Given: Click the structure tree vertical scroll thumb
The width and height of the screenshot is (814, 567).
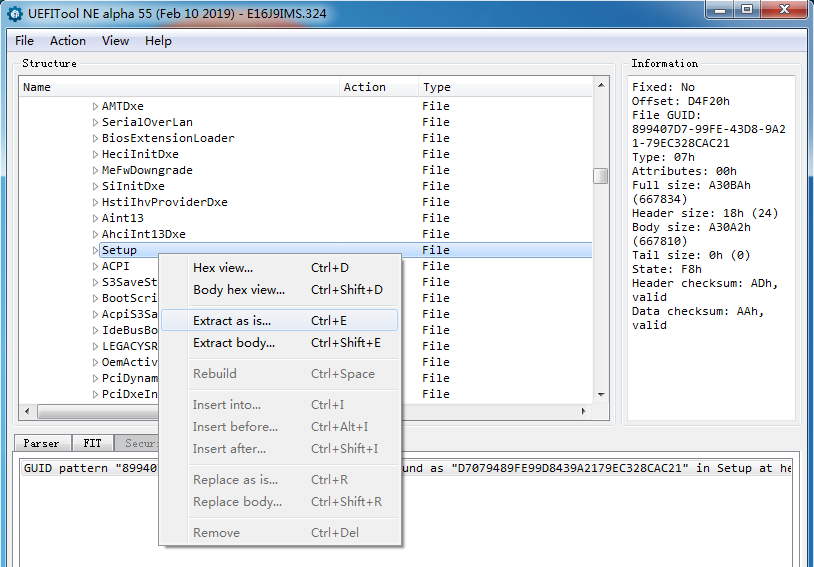Looking at the screenshot, I should pyautogui.click(x=601, y=176).
